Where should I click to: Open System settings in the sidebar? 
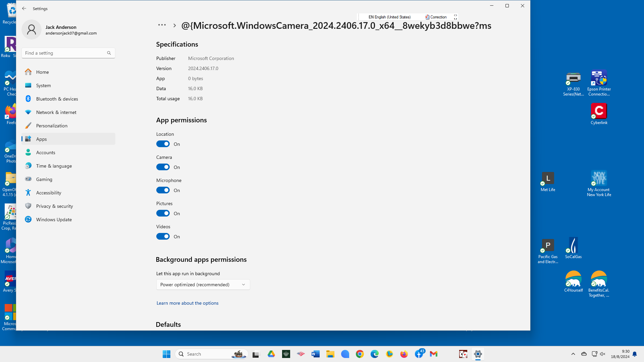68,85
